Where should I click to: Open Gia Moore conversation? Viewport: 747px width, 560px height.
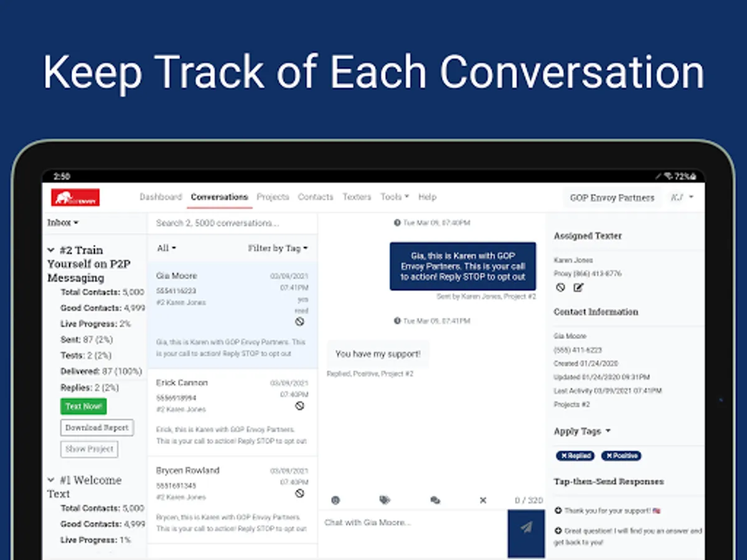pyautogui.click(x=232, y=315)
